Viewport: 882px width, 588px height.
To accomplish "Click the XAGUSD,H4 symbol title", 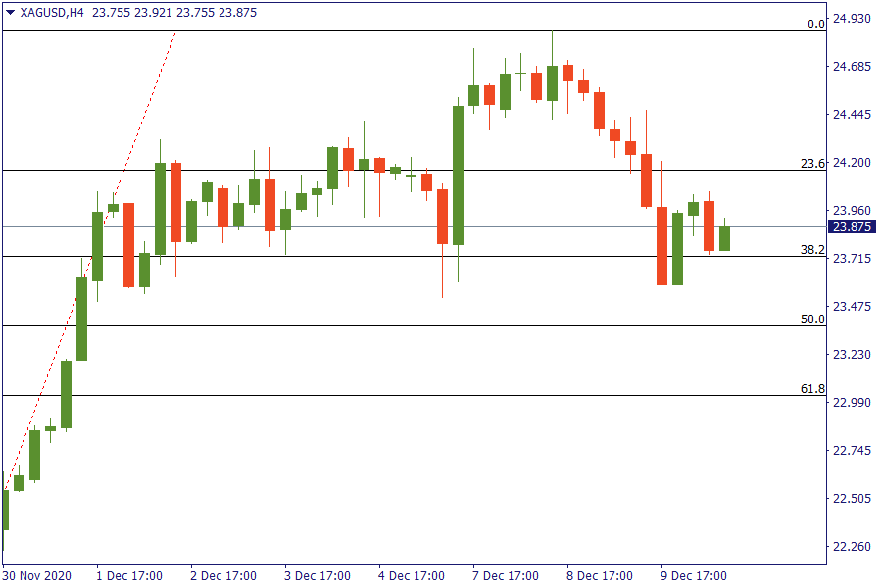I will click(x=51, y=13).
